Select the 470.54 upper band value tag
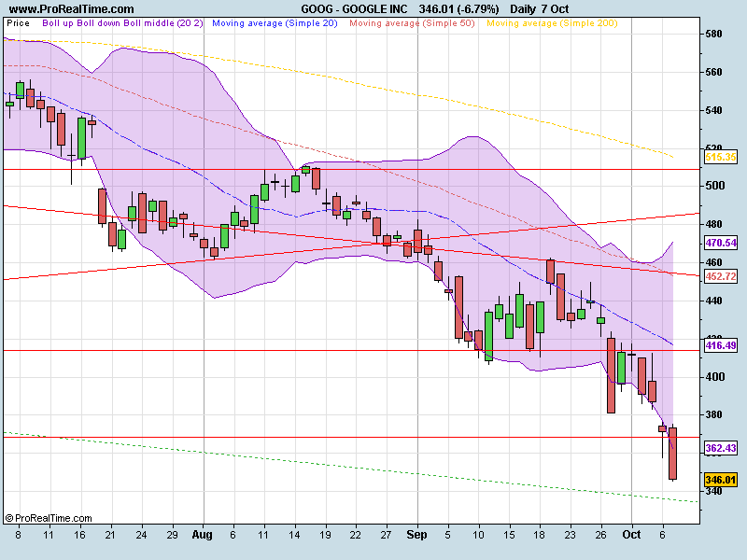The width and height of the screenshot is (747, 560). coord(721,243)
